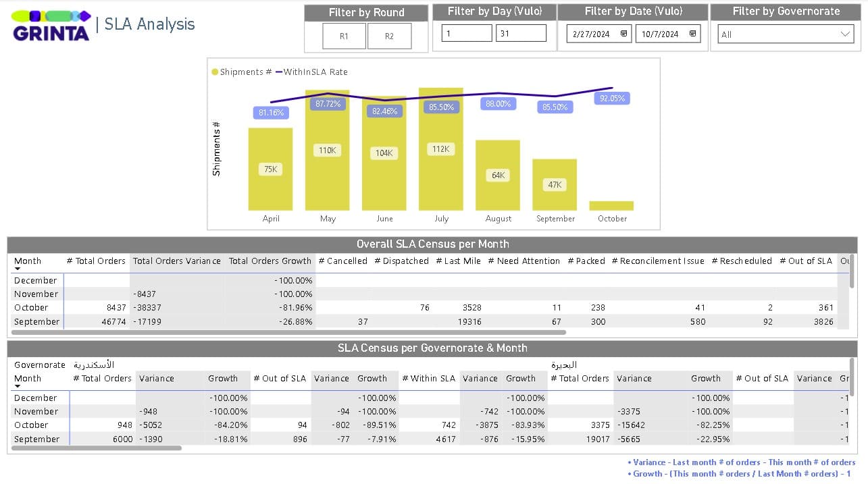Screen dimensions: 868x484
Task: Sort by # Reconcilement Issue column
Action: coord(658,261)
